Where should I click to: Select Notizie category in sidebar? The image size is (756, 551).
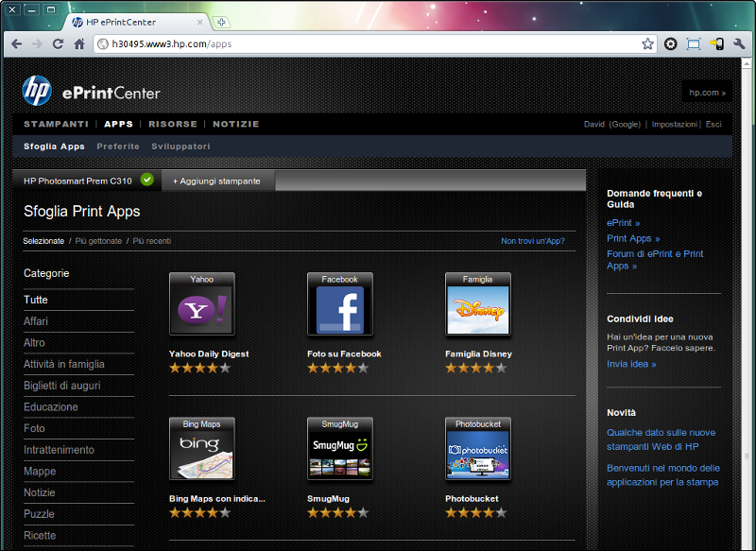pyautogui.click(x=40, y=492)
